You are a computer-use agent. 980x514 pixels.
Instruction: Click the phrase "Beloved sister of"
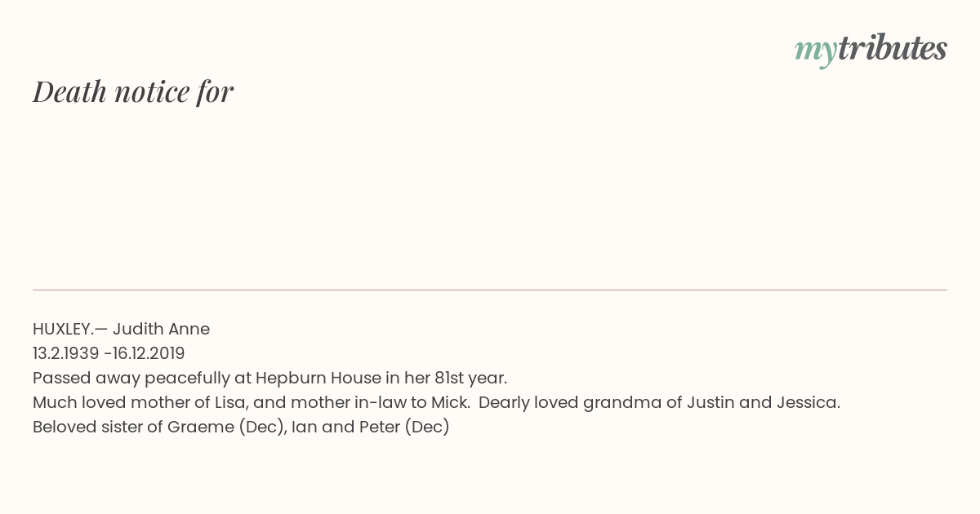[98, 427]
